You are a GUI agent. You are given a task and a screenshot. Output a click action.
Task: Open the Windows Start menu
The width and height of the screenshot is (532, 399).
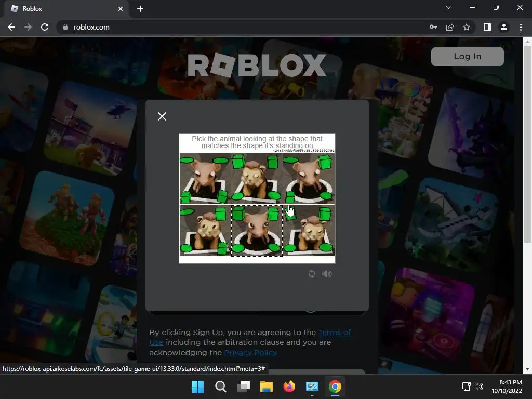tap(198, 387)
